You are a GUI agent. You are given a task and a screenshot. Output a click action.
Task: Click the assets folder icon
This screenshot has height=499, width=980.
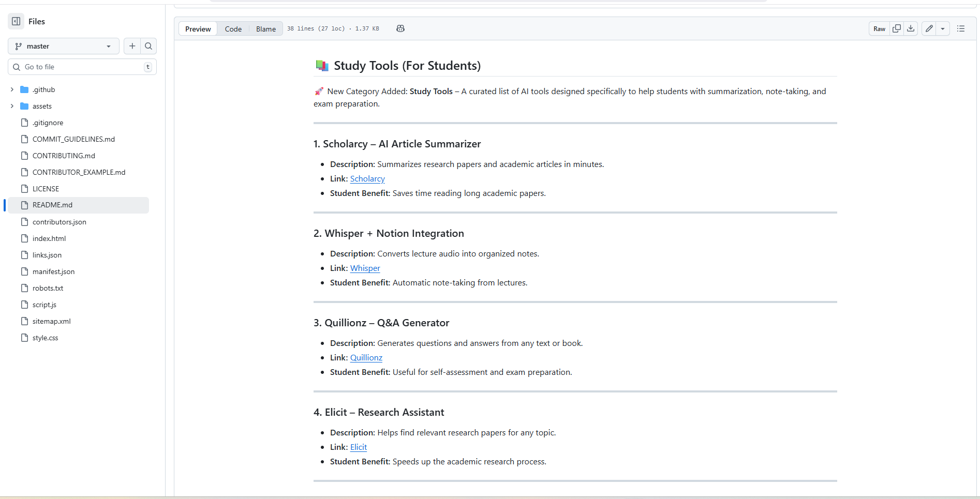pos(24,106)
